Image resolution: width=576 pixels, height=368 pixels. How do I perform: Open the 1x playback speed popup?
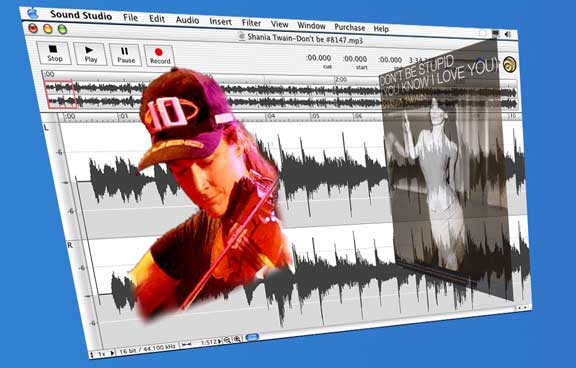pos(102,354)
